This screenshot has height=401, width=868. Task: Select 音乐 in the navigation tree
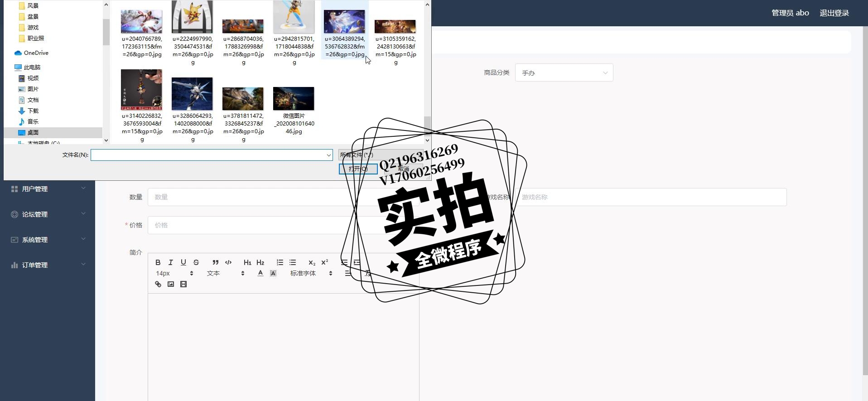point(29,121)
